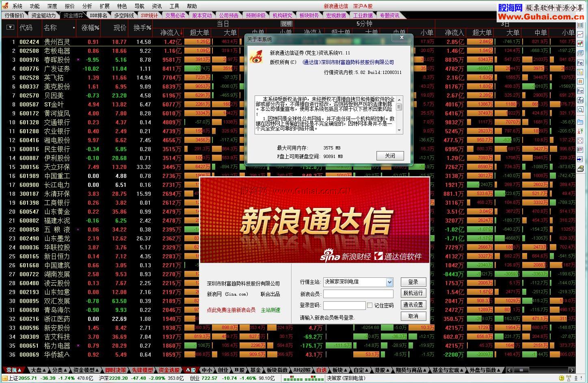The height and width of the screenshot is (383, 588).
Task: Open the column header dropdown arrow before 代码
Action: 10,27
